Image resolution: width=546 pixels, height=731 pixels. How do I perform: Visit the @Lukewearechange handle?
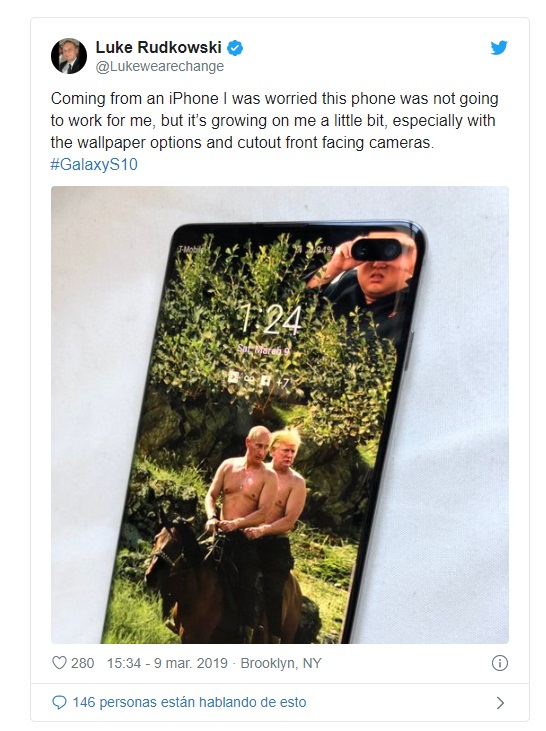[x=160, y=67]
